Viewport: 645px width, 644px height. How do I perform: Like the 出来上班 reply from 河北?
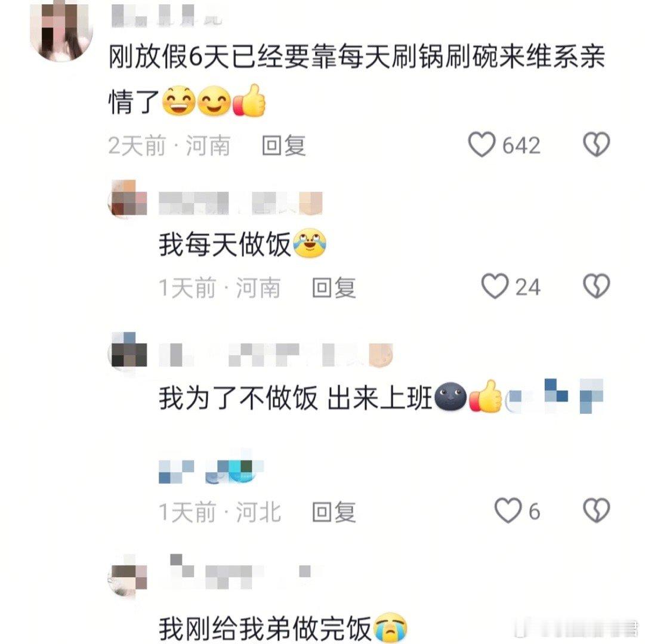point(508,510)
